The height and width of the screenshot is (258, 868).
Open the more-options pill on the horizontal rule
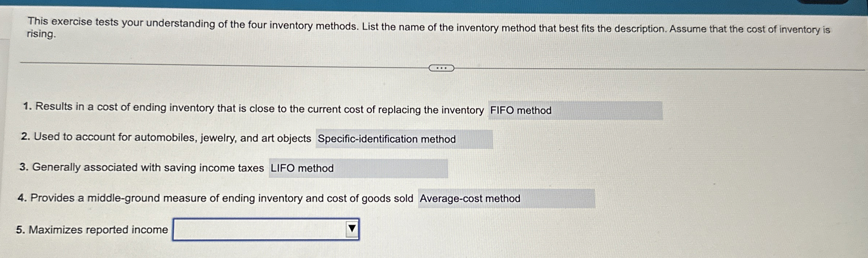(441, 68)
